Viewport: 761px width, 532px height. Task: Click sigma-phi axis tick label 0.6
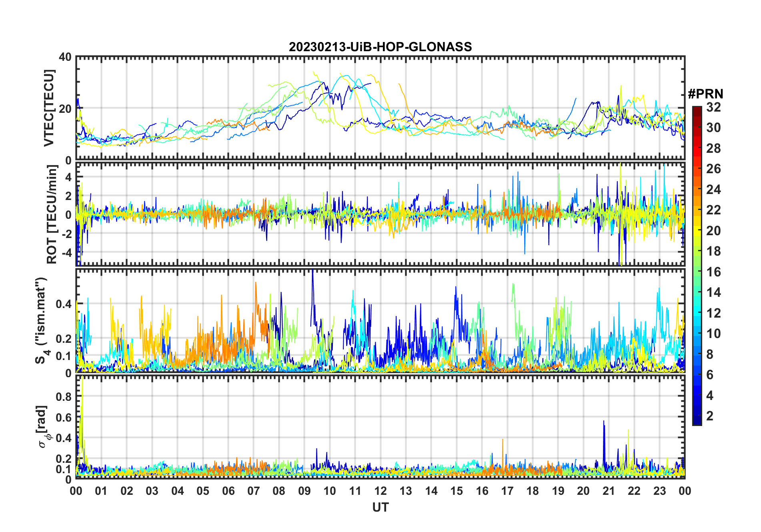[64, 418]
